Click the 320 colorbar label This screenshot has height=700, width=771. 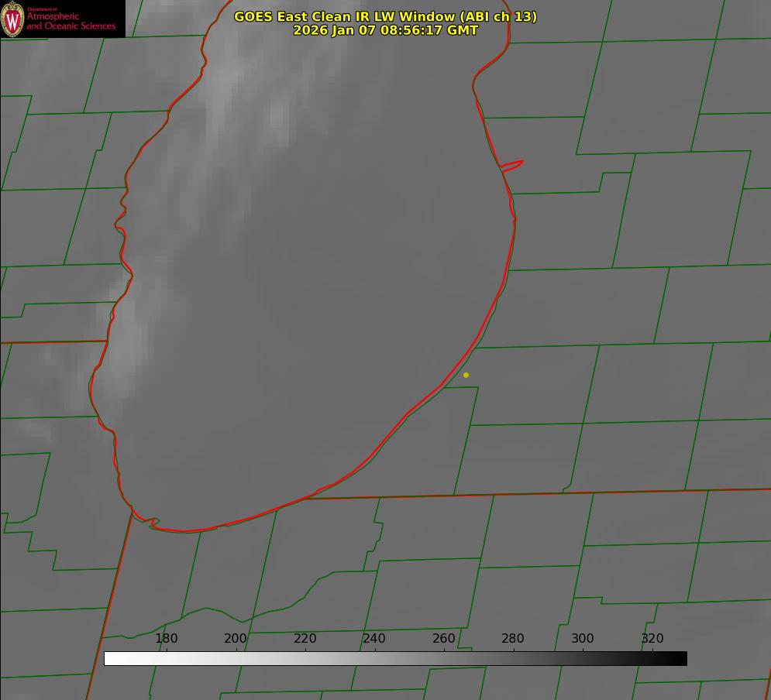tap(652, 638)
